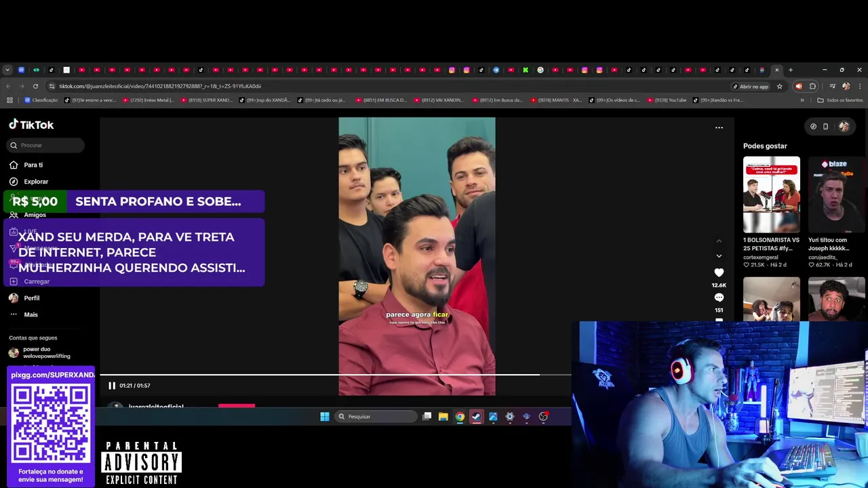
Task: Open the tab search dropdown
Action: 7,70
